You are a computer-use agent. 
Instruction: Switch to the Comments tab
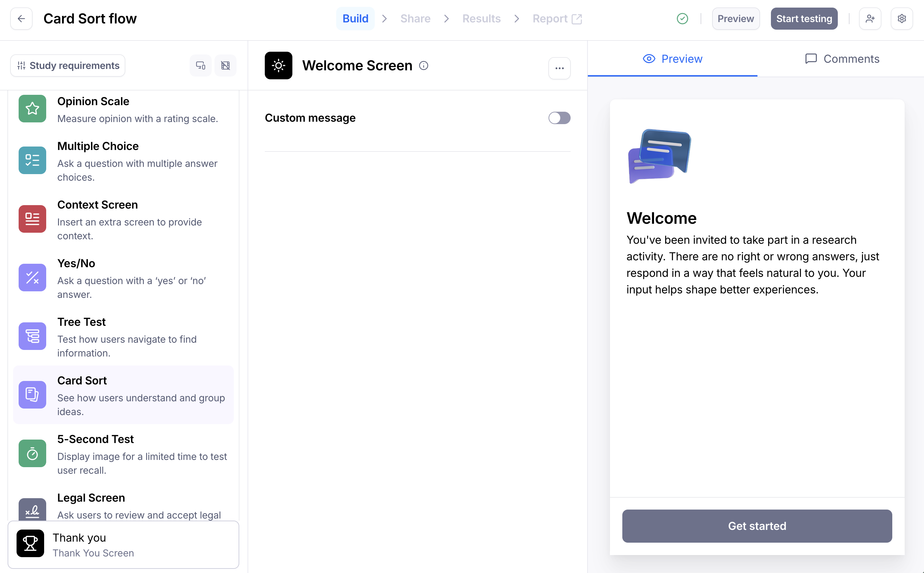point(842,59)
